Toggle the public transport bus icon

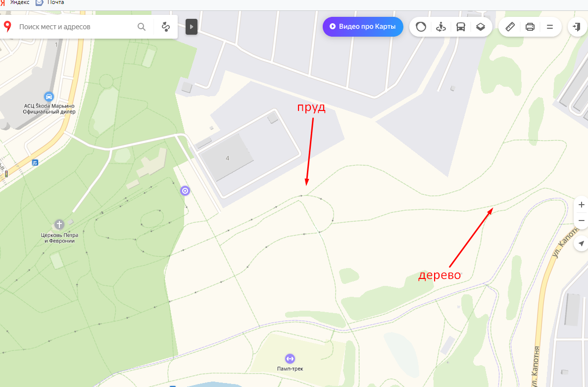(460, 27)
